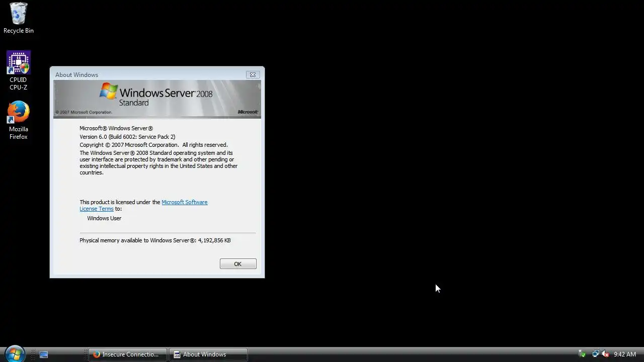Screen dimensions: 644x362
Task: Click Safely Remove Hardware tray icon
Action: coord(582,354)
